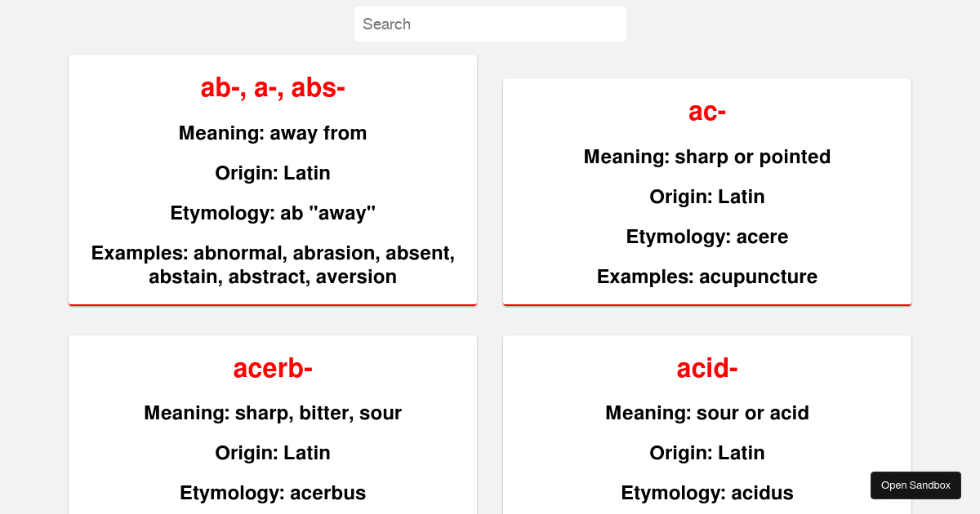
Task: Click the Search input field
Action: (490, 24)
